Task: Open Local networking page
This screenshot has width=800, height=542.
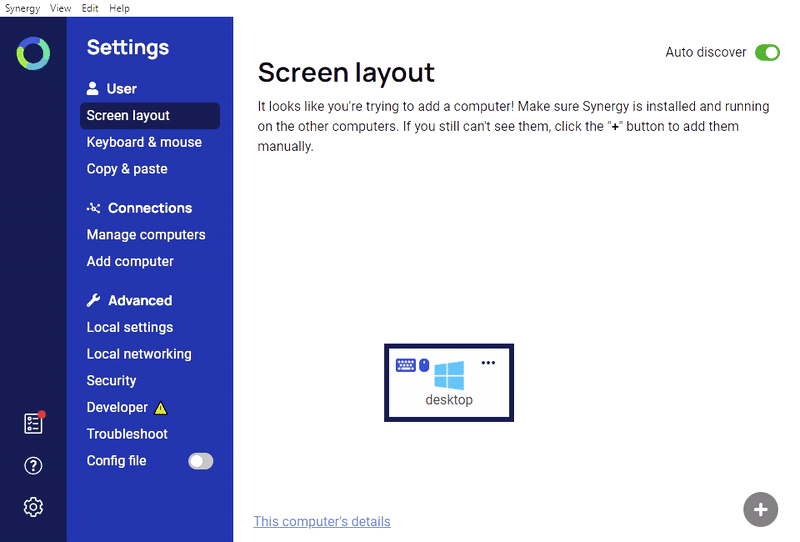Action: tap(139, 354)
